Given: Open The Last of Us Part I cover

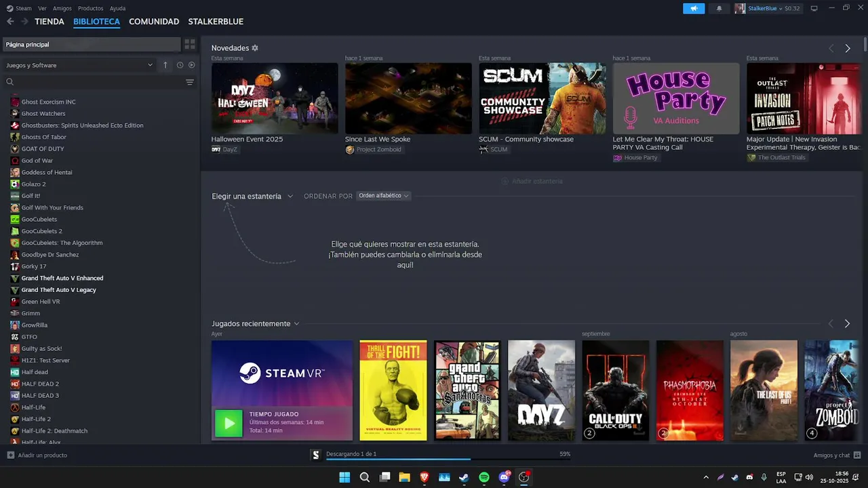Looking at the screenshot, I should point(764,390).
